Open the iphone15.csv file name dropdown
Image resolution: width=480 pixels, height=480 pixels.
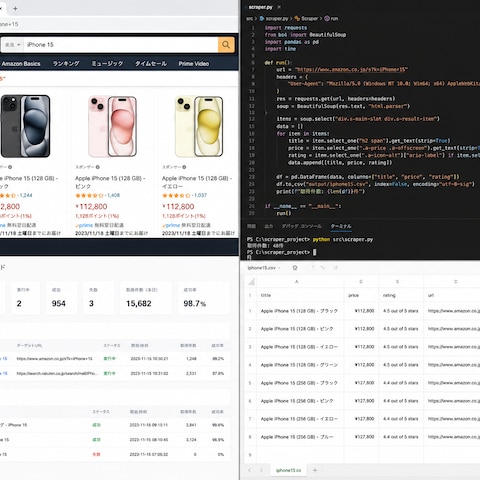(264, 268)
